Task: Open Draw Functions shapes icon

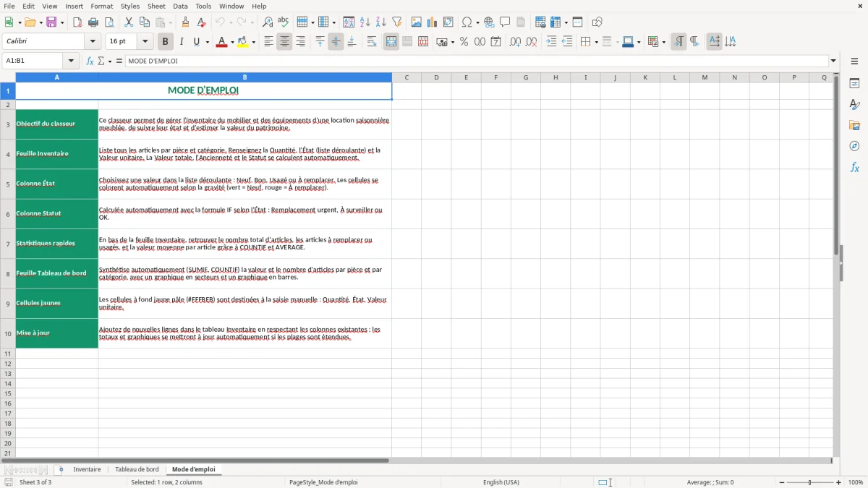Action: coord(597,22)
